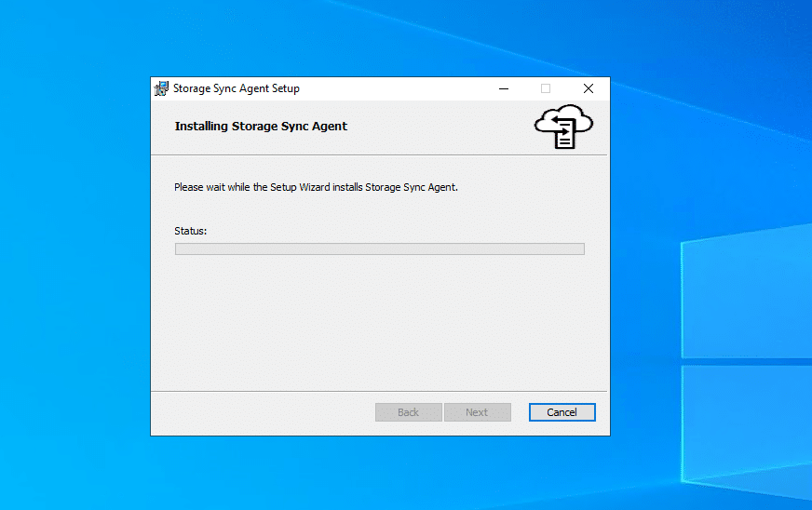Close the Setup window with the X

click(588, 88)
